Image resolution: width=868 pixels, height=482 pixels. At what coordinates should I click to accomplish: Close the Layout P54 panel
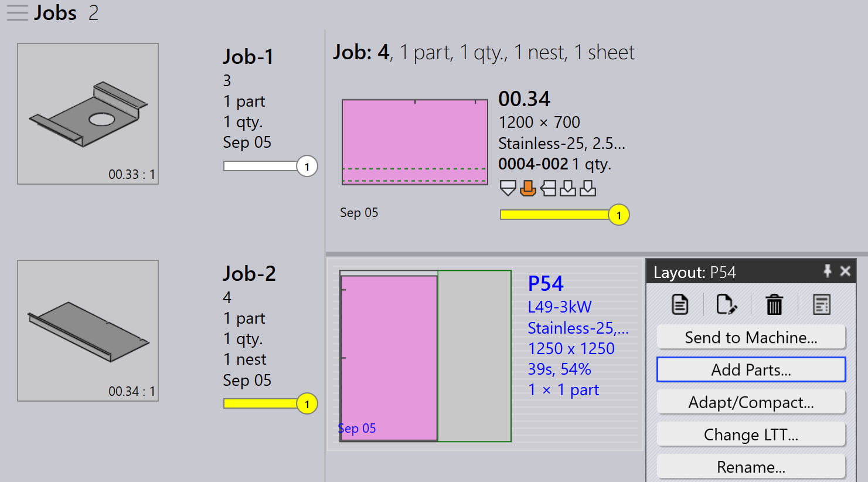click(845, 271)
